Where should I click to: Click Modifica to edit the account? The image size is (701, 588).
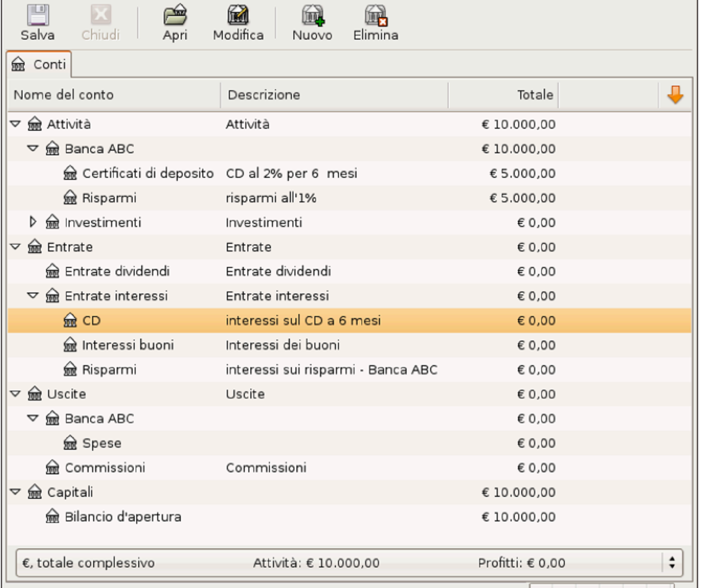pyautogui.click(x=237, y=20)
